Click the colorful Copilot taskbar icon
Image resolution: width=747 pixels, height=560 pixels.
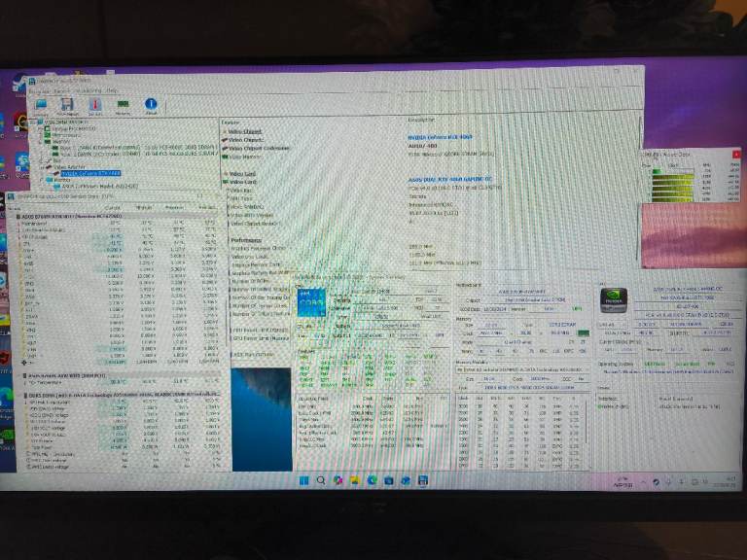338,480
